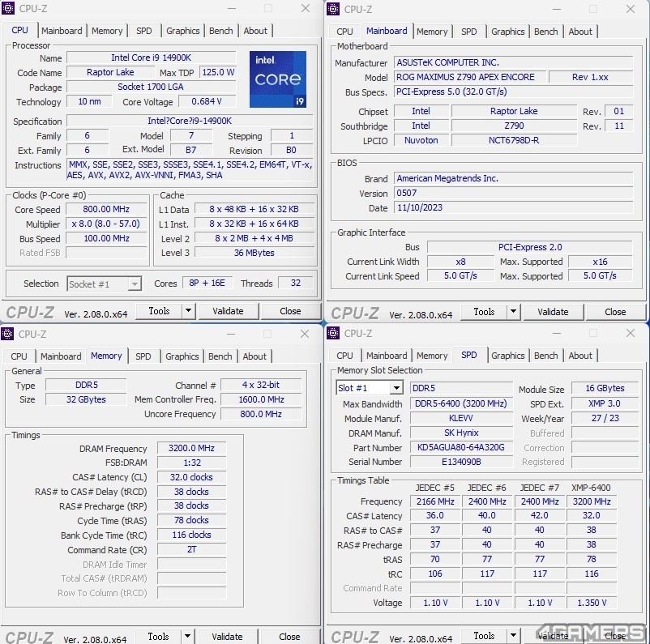Expand the Slot #1 memory slot dropdown
Screen dimensions: 650x644
pos(396,388)
